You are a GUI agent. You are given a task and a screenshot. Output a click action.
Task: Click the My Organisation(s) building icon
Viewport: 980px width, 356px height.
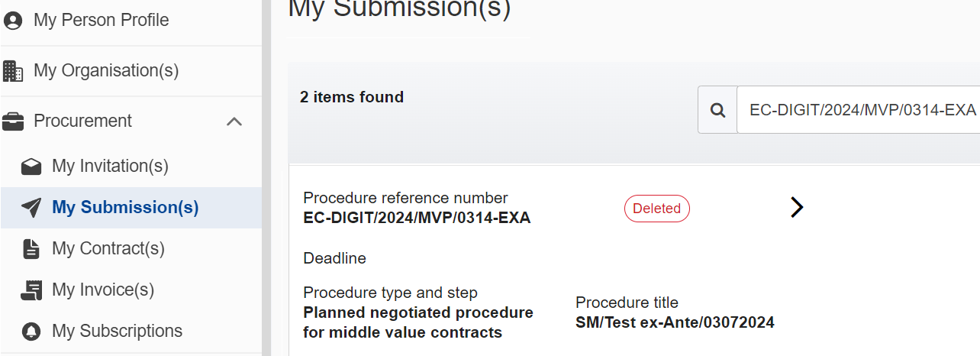coord(13,71)
